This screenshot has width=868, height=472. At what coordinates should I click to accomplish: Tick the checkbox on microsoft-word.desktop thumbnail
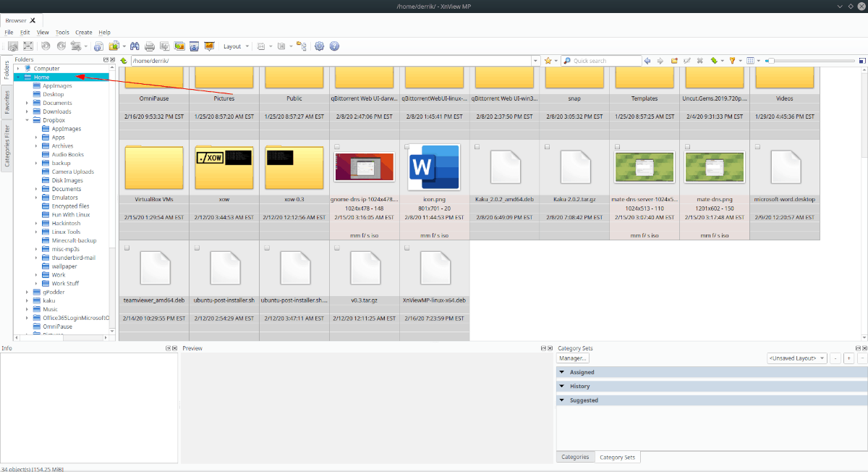[x=757, y=146]
